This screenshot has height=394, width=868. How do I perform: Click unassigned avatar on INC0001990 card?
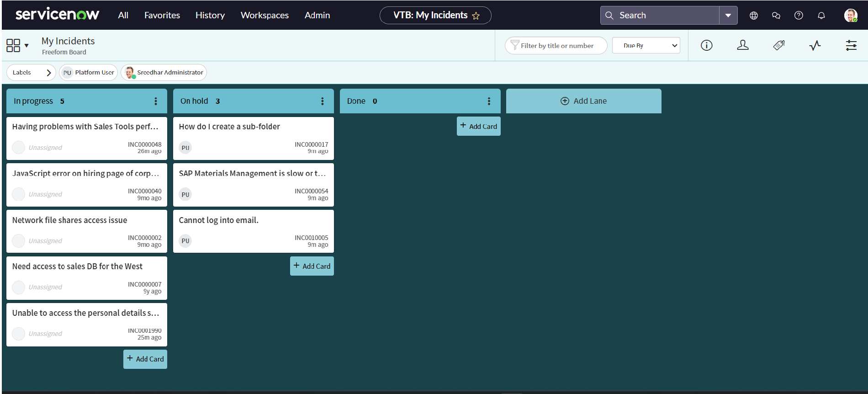[18, 334]
